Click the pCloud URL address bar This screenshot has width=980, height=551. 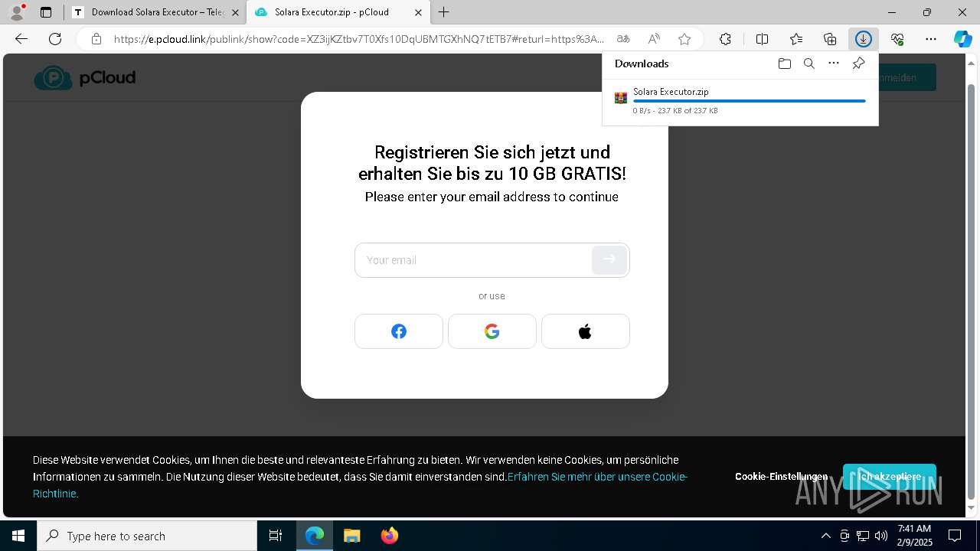[x=358, y=39]
